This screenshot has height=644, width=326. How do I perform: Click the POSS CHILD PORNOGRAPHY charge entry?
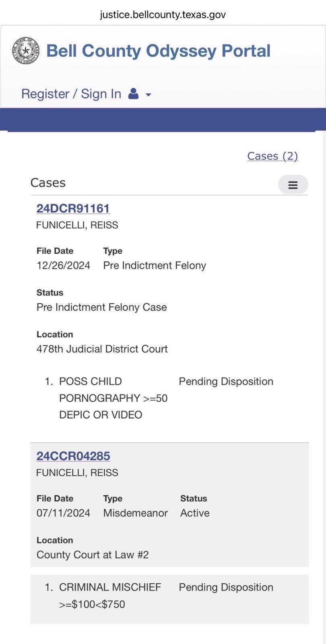(113, 398)
